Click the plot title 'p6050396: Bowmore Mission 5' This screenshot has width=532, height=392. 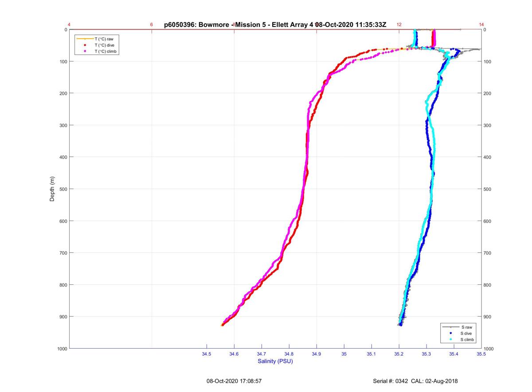pyautogui.click(x=275, y=25)
